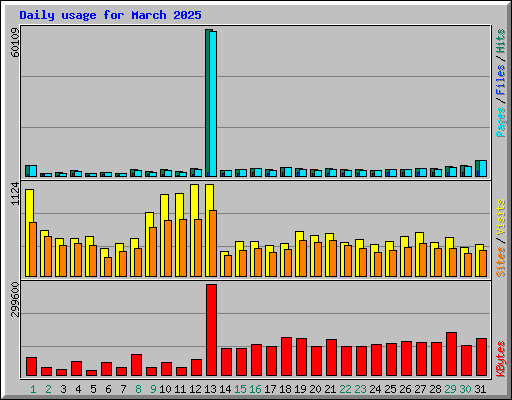Click day label 4 on x-axis
This screenshot has height=400, width=512.
78,389
